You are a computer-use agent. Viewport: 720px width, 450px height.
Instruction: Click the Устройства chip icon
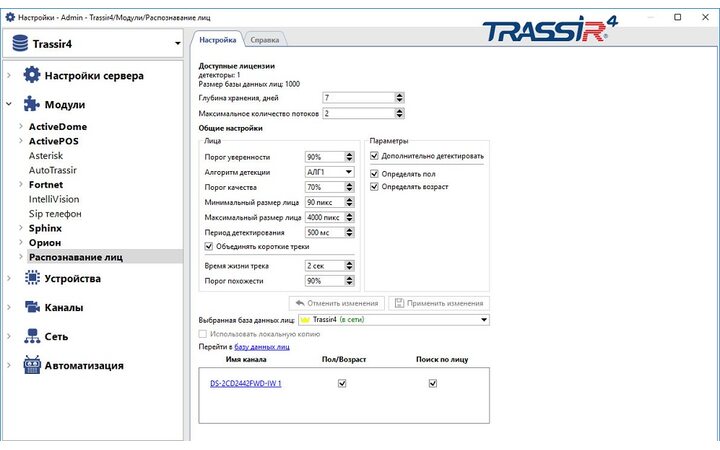32,278
